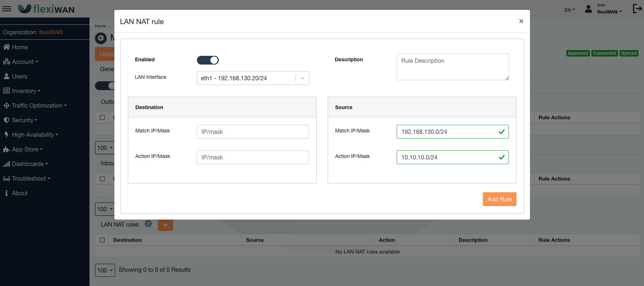Screen dimensions: 644x286
Task: Click the flexiWAN logo
Action: [x=46, y=9]
